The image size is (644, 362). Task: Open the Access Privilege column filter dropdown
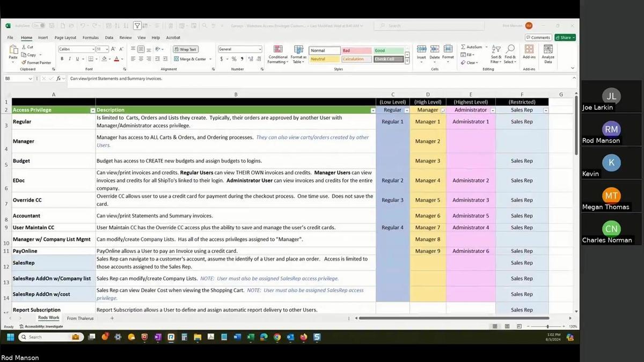(x=92, y=110)
